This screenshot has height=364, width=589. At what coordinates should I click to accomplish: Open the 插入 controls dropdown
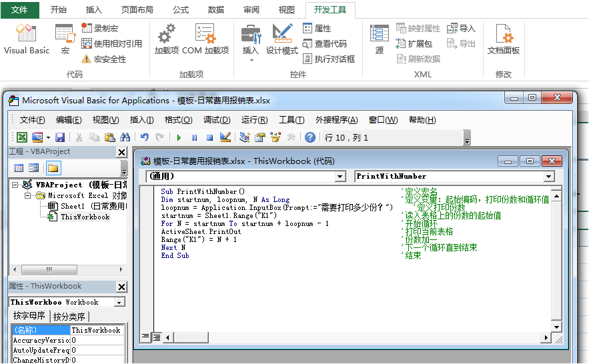(x=251, y=43)
